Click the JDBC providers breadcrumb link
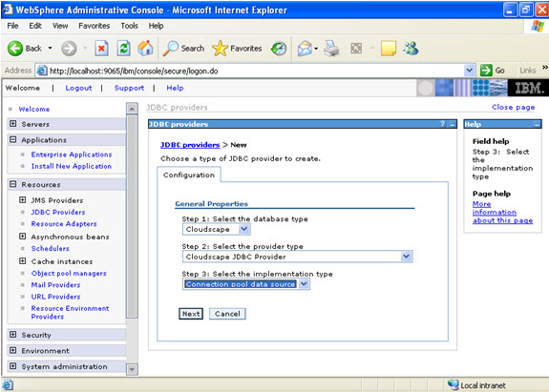Viewport: 549px width, 392px height. [x=190, y=145]
